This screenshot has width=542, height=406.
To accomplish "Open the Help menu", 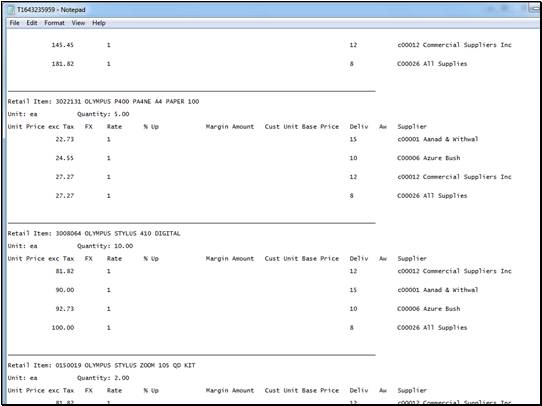I will click(99, 23).
